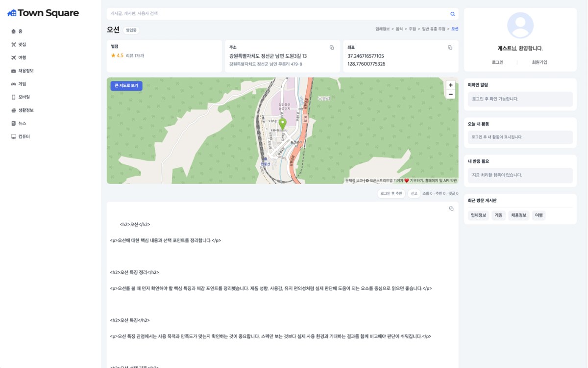Viewport: 588px width, 368px height.
Task: Report post with 신고 button
Action: click(414, 194)
